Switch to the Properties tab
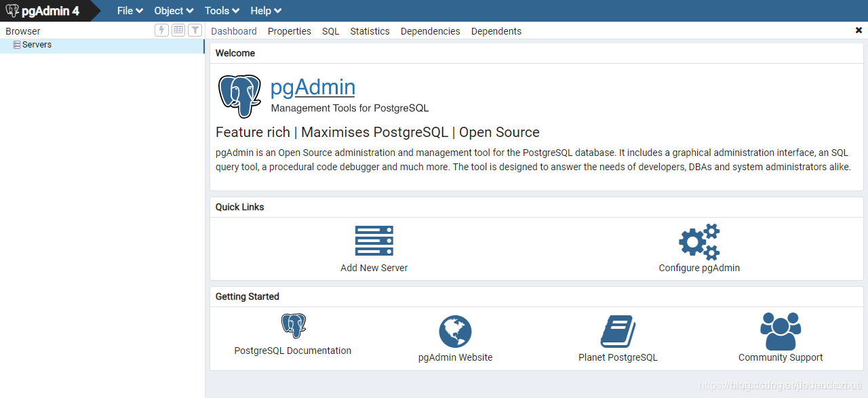This screenshot has height=398, width=868. point(290,31)
